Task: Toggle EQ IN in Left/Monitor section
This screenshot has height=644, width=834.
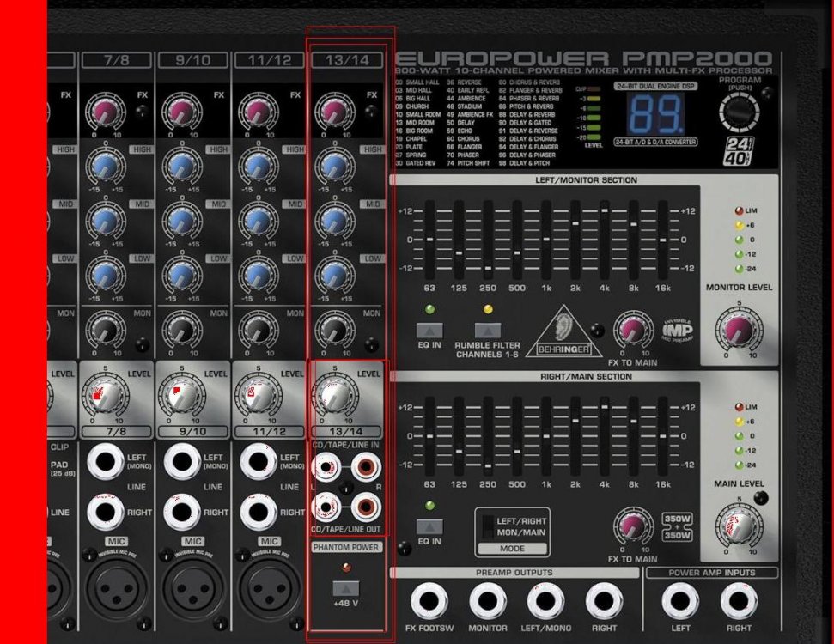Action: pos(429,331)
